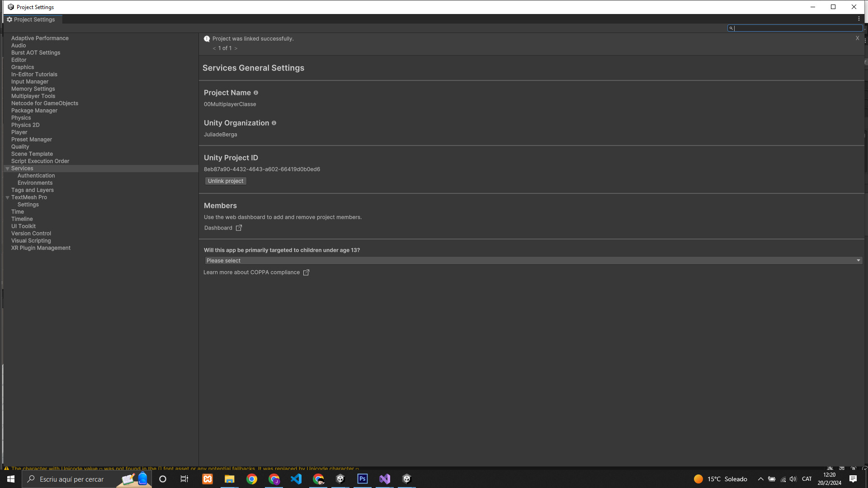The width and height of the screenshot is (868, 488).
Task: Click the COPPA compliance external link icon
Action: pyautogui.click(x=306, y=272)
